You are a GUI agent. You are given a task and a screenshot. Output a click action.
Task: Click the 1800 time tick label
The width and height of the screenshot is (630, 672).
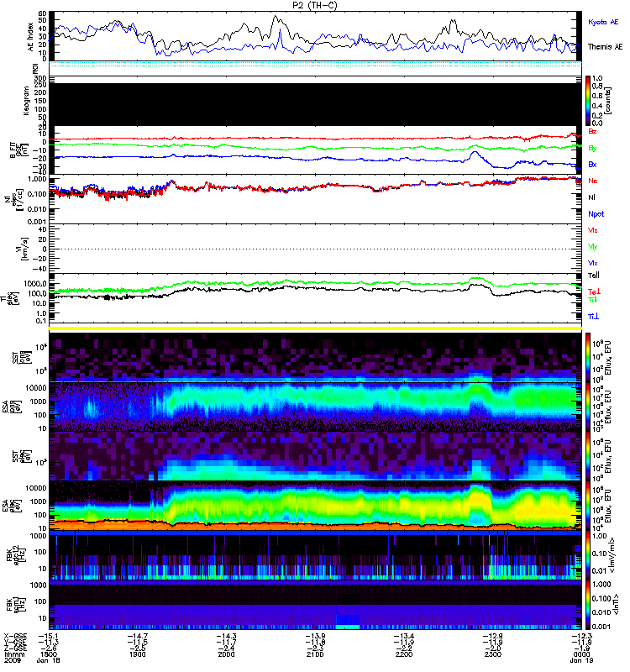[x=49, y=654]
